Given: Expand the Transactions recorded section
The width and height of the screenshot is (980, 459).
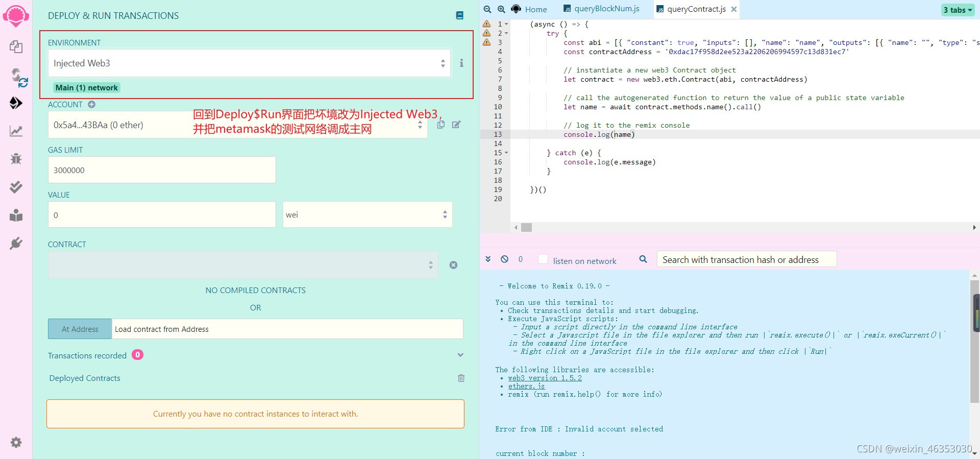Looking at the screenshot, I should click(460, 355).
